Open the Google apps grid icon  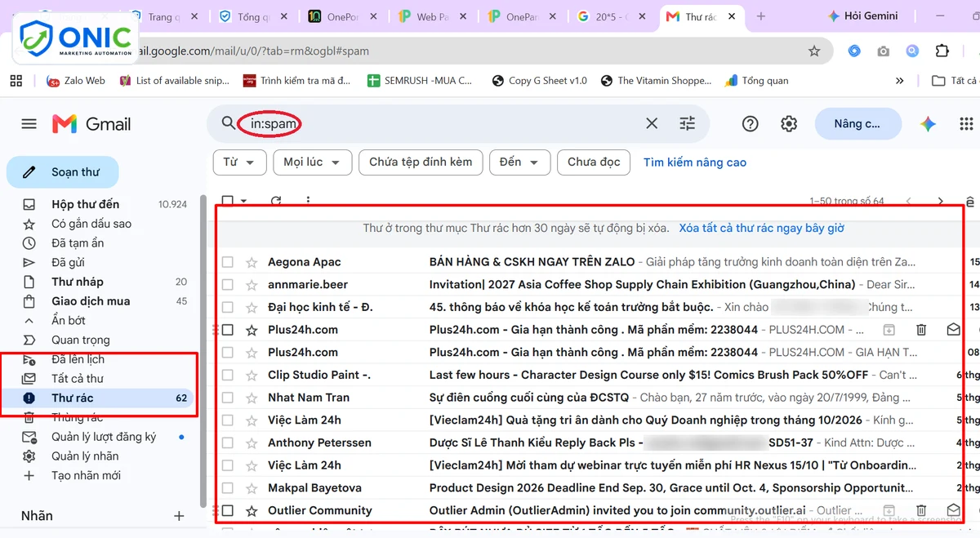[966, 124]
